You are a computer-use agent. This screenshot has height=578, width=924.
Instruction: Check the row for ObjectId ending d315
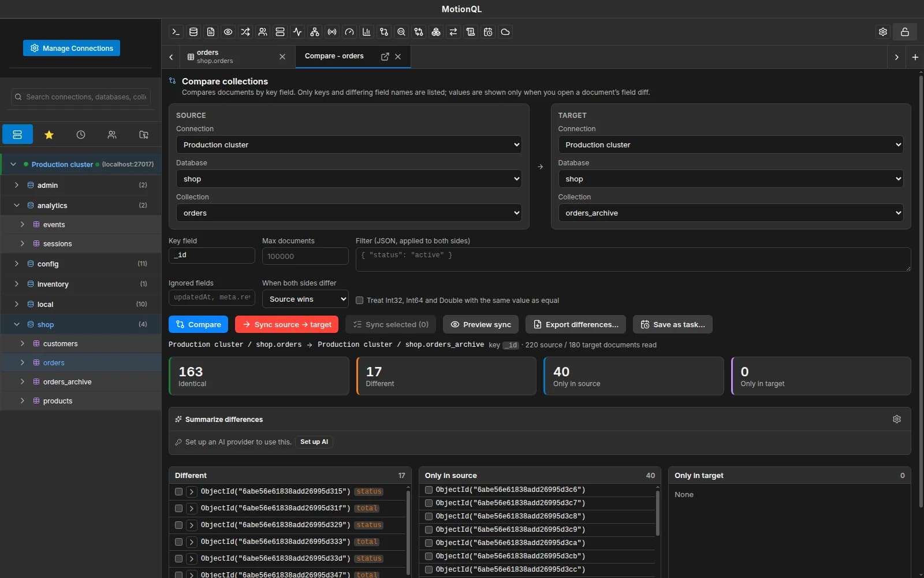pos(178,492)
